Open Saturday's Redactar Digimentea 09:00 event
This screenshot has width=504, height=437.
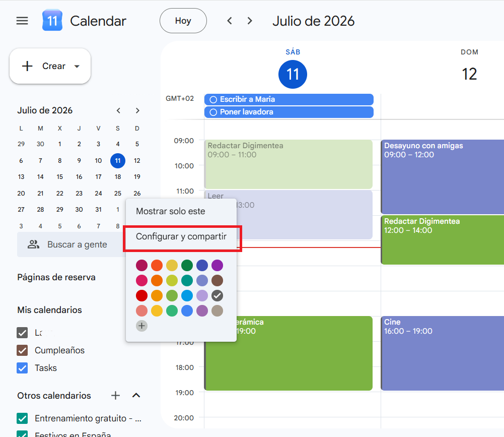pyautogui.click(x=289, y=164)
